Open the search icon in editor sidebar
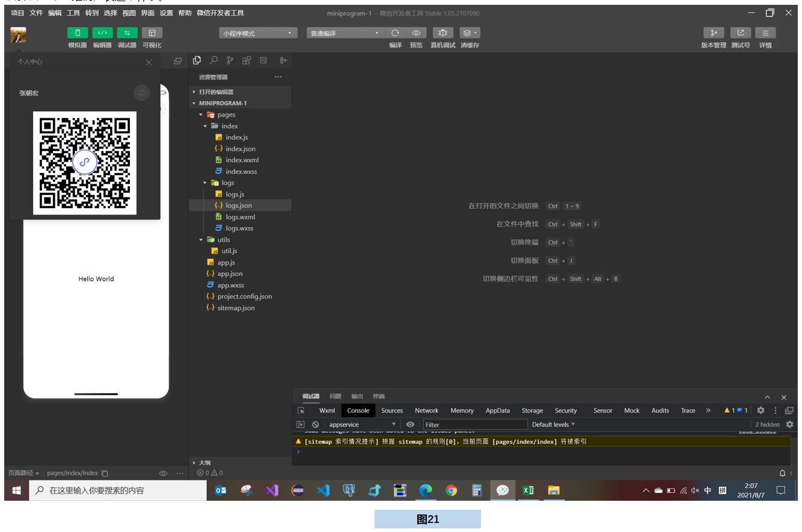The image size is (802, 532). 213,60
